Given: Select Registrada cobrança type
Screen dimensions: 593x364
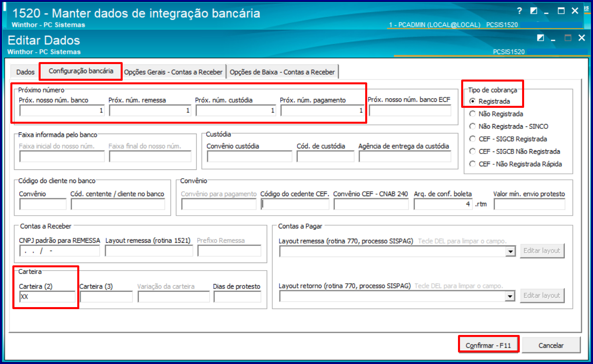Looking at the screenshot, I should tap(490, 101).
